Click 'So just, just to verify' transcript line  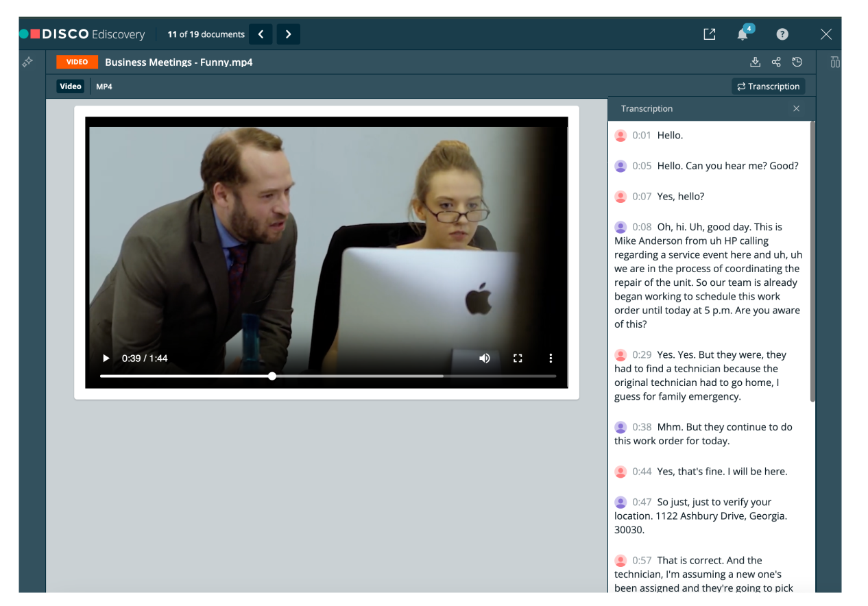tap(701, 516)
